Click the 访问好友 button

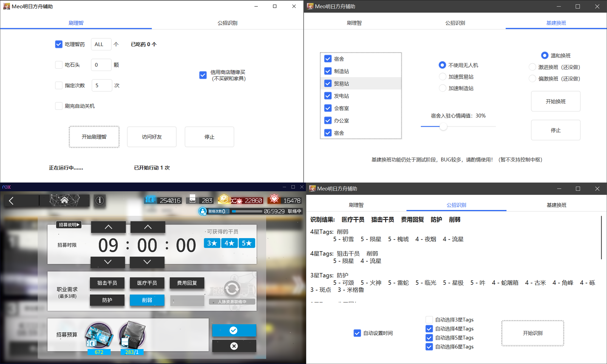pos(152,137)
